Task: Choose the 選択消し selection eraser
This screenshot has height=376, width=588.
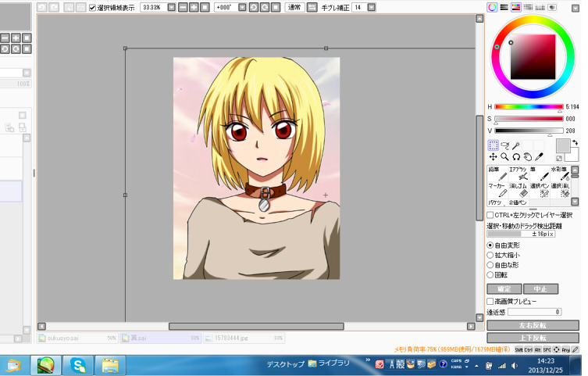Action: click(x=560, y=190)
